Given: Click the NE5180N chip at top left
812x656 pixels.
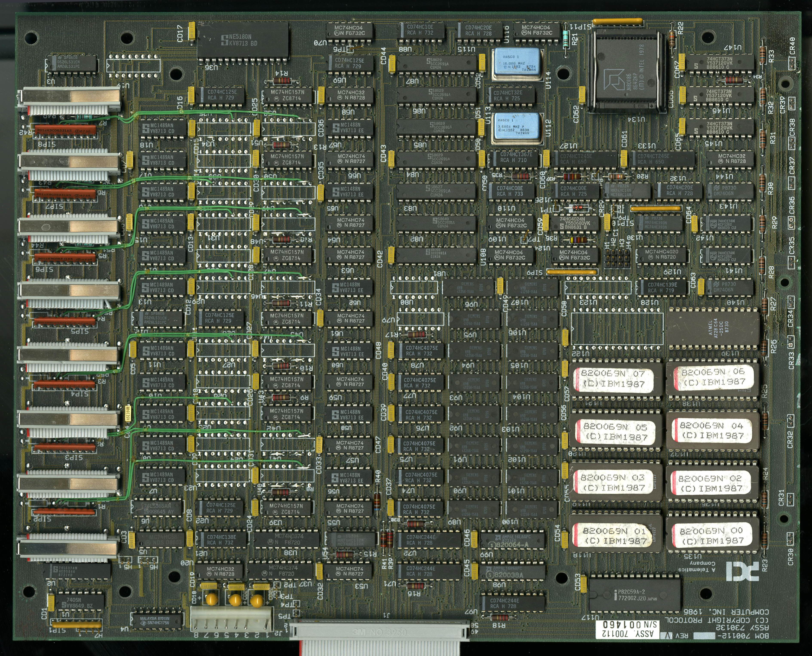Looking at the screenshot, I should click(x=243, y=40).
